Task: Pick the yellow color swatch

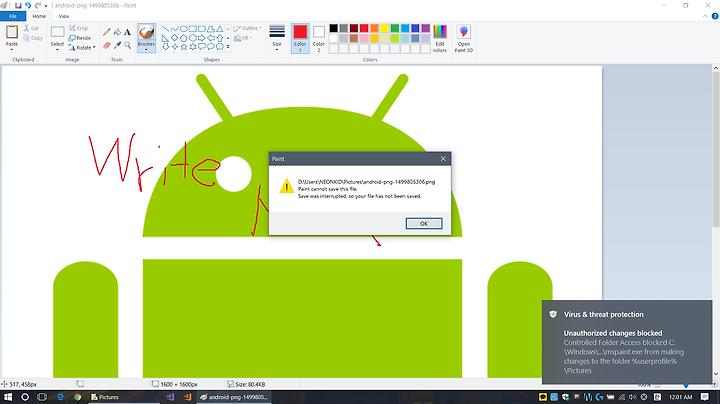Action: pyautogui.click(x=385, y=28)
